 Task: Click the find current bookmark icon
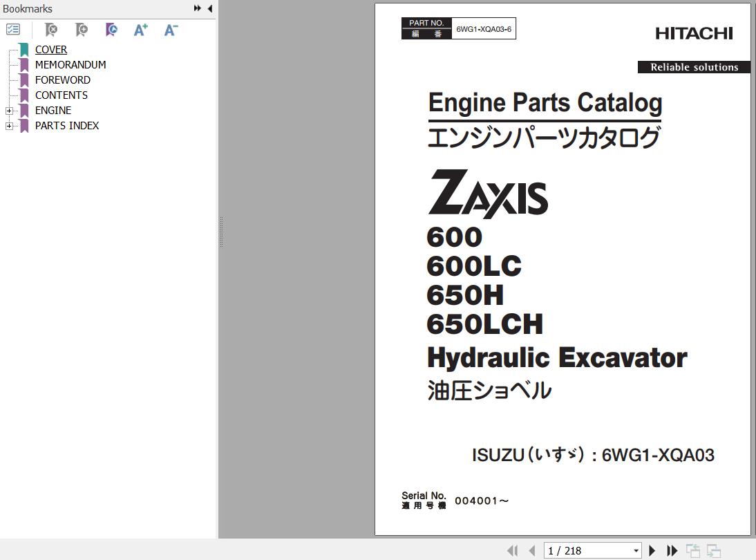111,30
